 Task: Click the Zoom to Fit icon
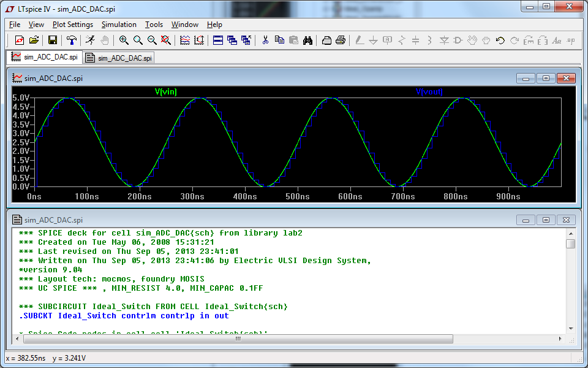165,40
